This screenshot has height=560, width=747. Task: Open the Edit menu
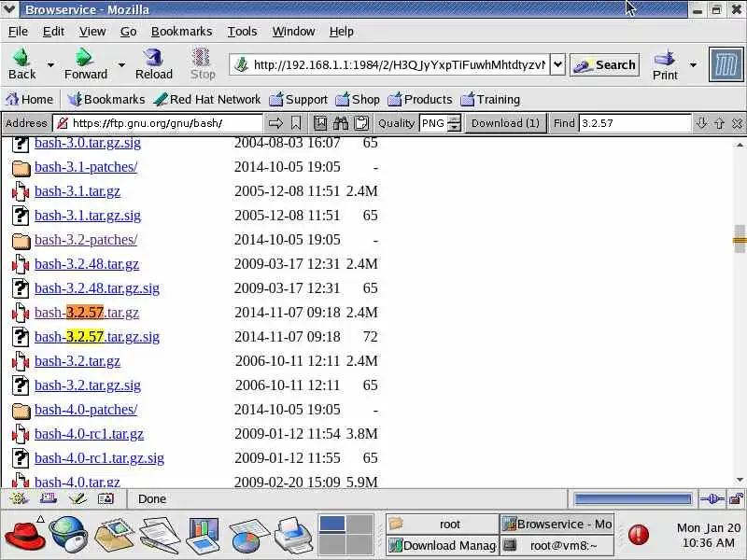[53, 32]
